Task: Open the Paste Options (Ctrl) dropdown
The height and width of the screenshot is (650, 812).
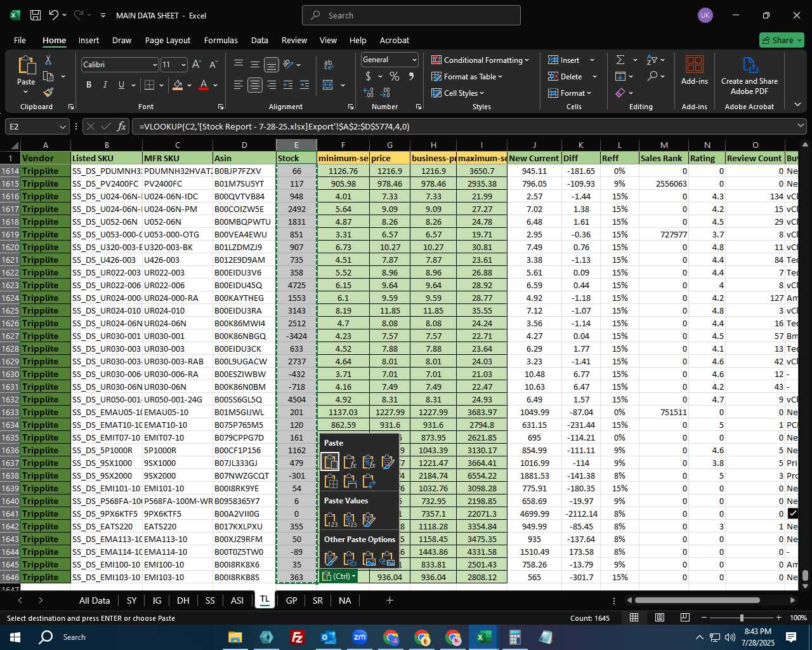Action: point(339,576)
